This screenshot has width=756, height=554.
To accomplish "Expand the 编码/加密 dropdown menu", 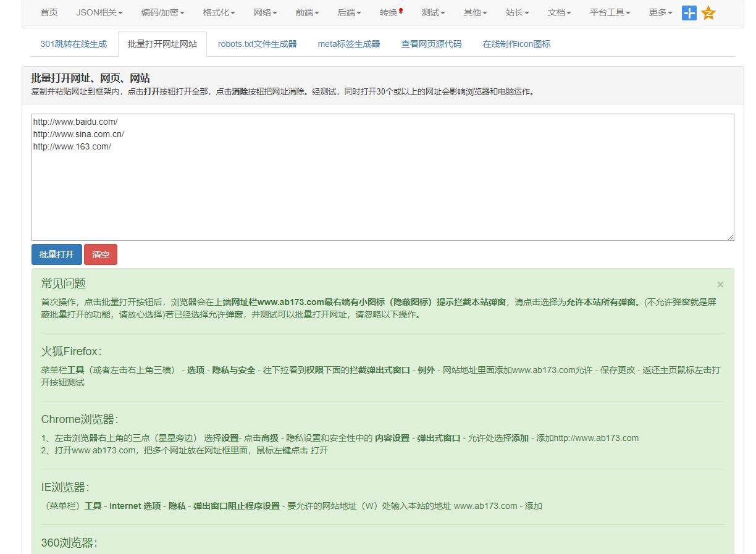I will [x=162, y=12].
